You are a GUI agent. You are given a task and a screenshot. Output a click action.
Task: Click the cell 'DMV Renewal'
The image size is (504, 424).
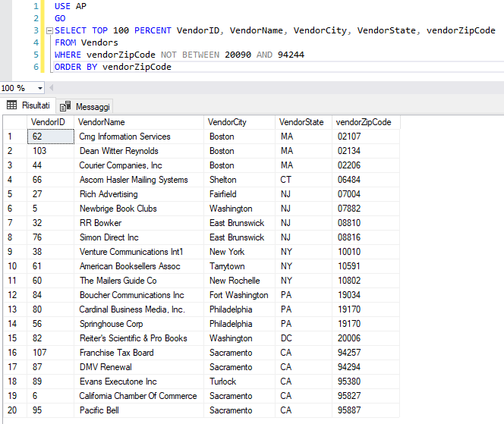[x=139, y=367]
